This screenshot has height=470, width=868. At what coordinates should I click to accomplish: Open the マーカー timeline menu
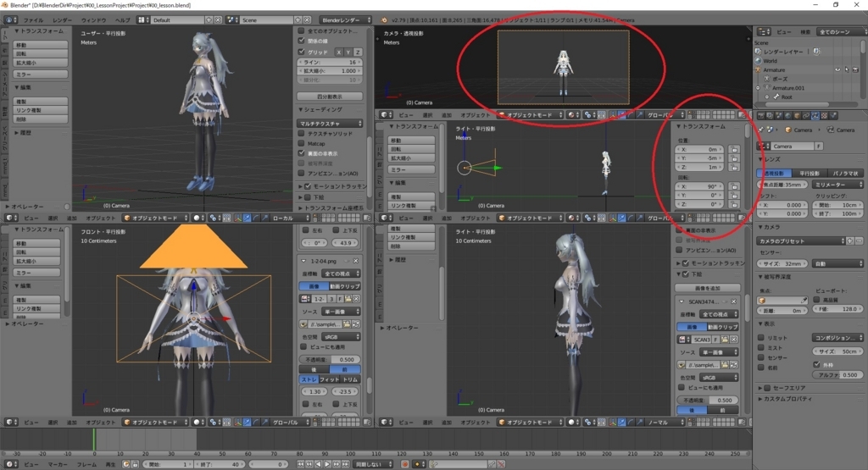click(x=57, y=464)
